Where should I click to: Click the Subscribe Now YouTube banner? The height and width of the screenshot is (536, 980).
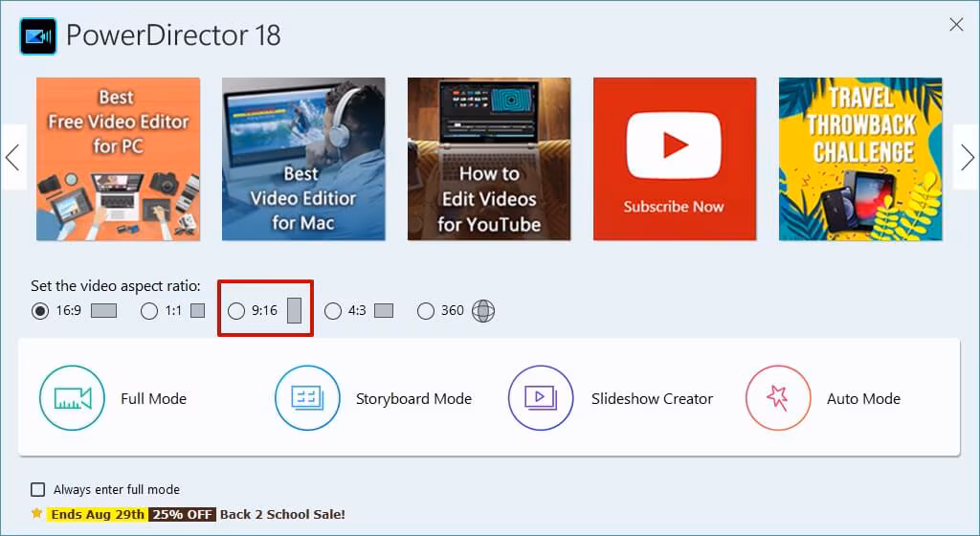point(675,159)
